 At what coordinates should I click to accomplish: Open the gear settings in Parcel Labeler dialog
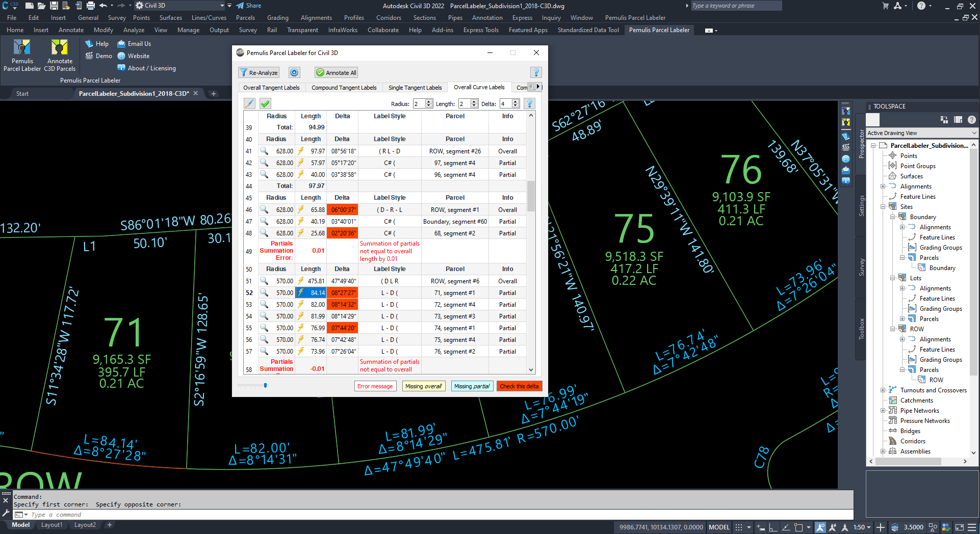click(294, 73)
